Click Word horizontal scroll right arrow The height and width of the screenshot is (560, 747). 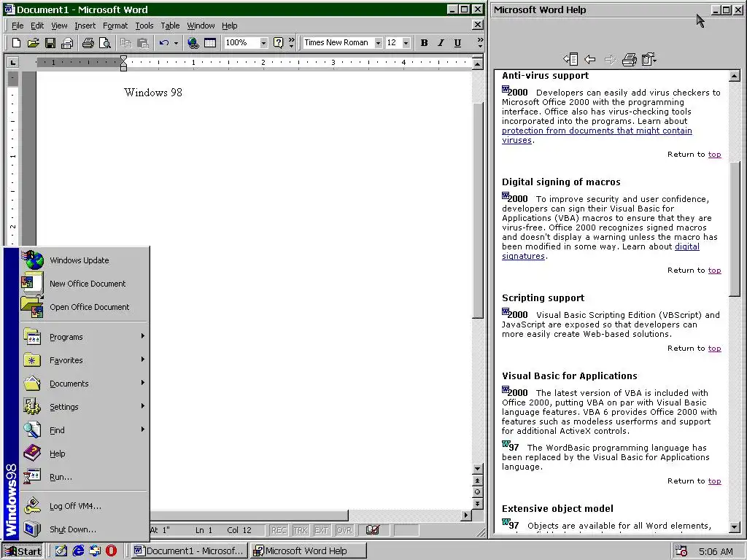pos(466,515)
